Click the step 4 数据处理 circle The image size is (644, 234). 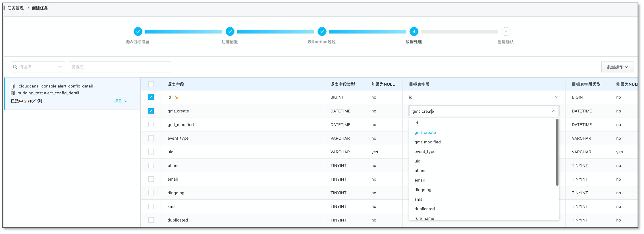[414, 32]
